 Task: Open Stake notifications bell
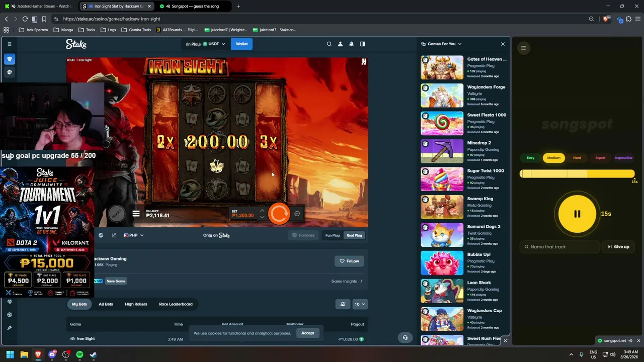351,44
